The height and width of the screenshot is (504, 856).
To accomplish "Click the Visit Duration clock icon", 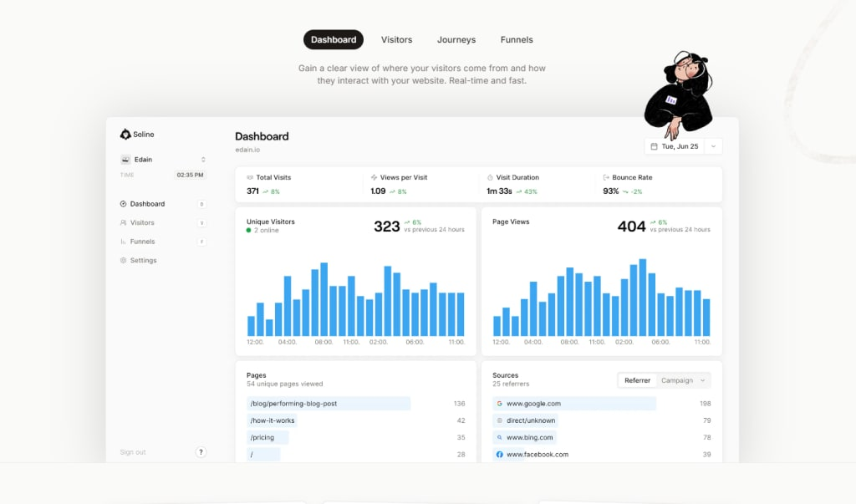I will (490, 177).
